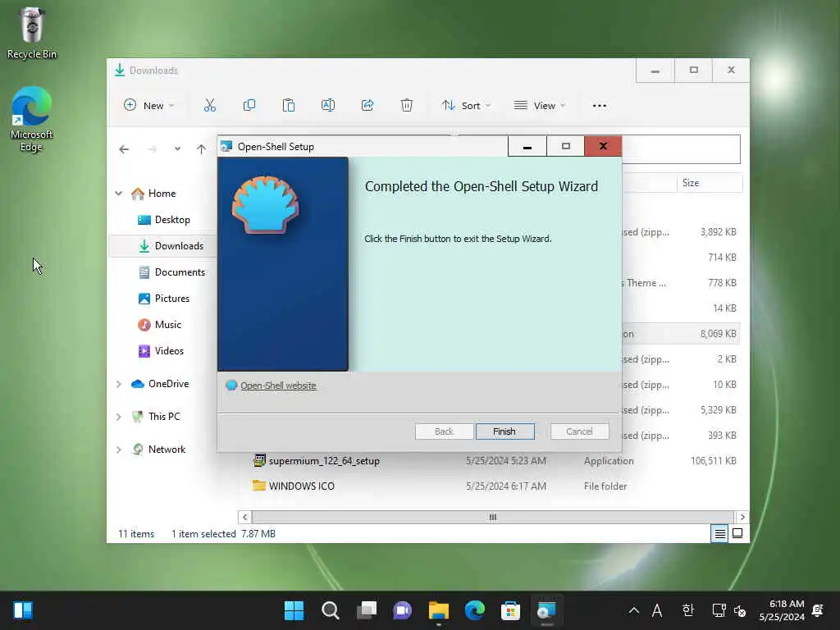Open File Explorer from the taskbar

tap(438, 610)
